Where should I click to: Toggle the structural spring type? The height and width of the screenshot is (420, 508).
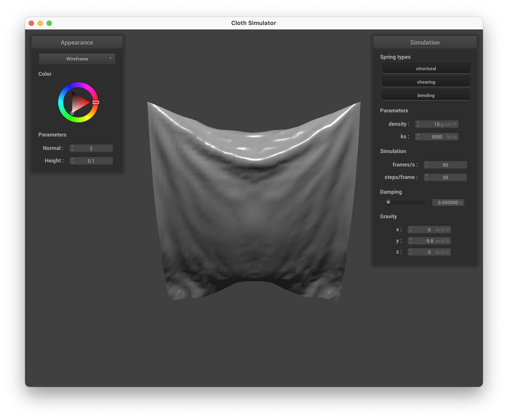coord(426,68)
